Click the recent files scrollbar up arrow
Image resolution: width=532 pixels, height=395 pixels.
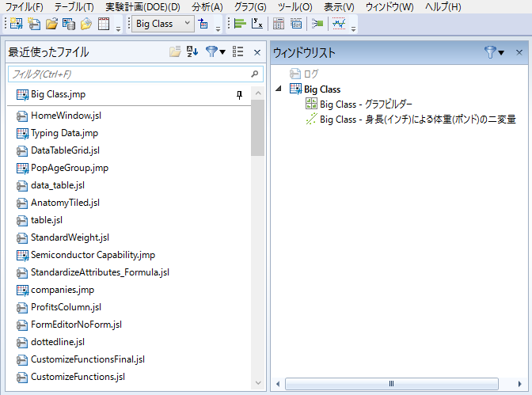(x=258, y=93)
